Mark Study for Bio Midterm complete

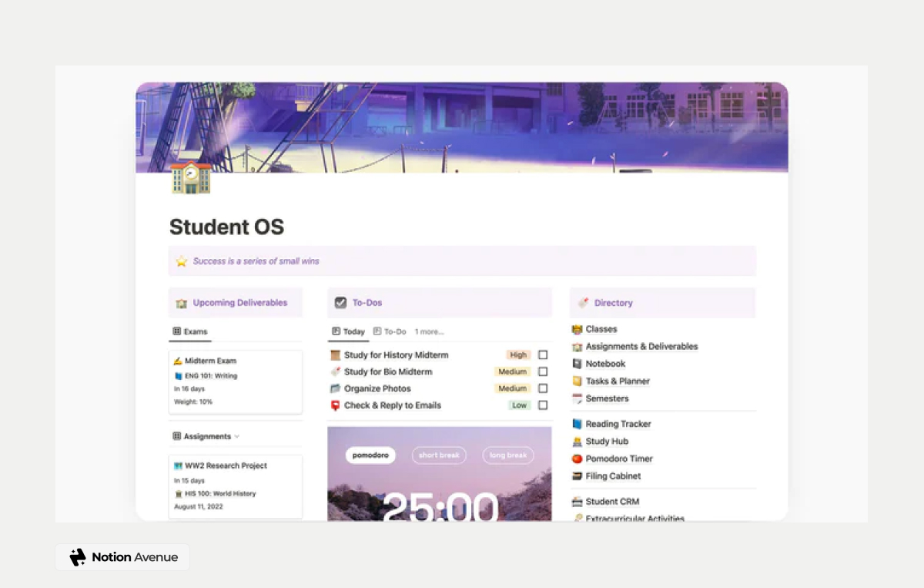[x=543, y=371]
